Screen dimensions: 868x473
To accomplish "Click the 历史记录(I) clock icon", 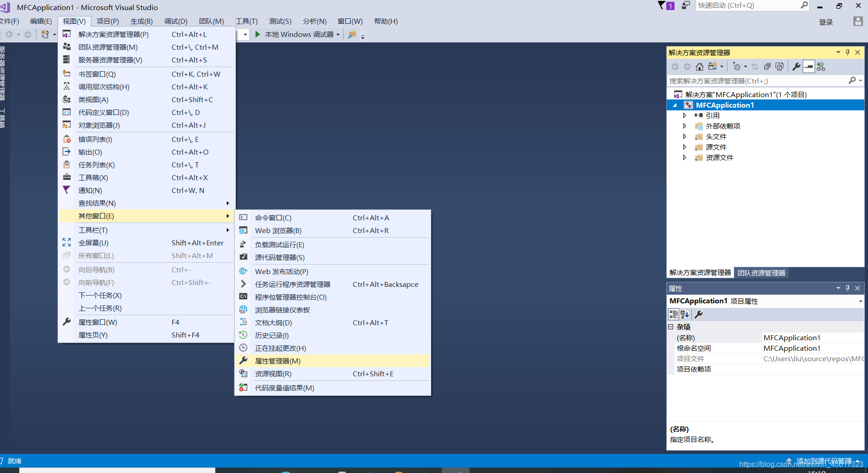I will pos(244,335).
